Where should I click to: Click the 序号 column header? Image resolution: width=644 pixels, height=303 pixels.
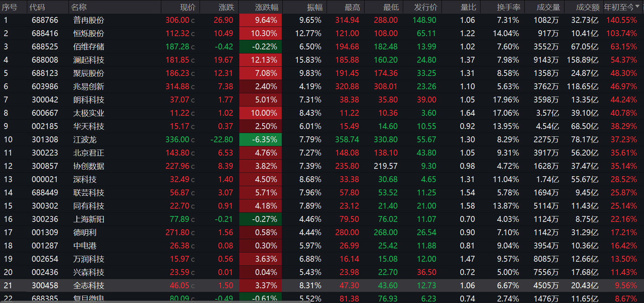tap(10, 7)
